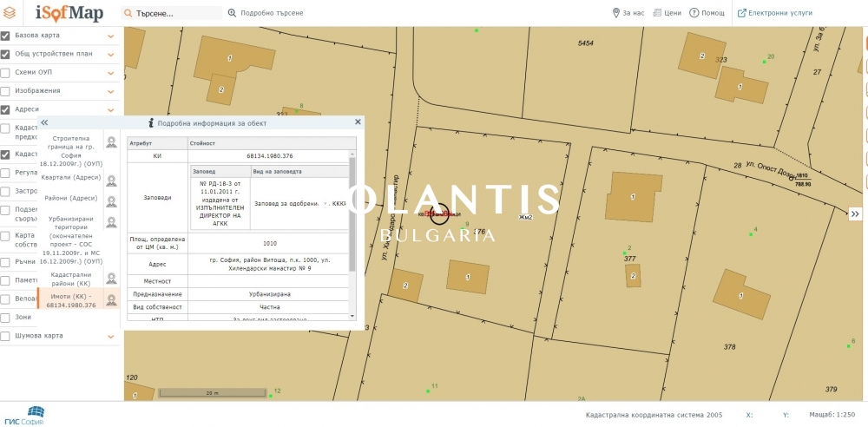This screenshot has width=868, height=427.
Task: Expand the Адреси chevron
Action: pos(111,110)
